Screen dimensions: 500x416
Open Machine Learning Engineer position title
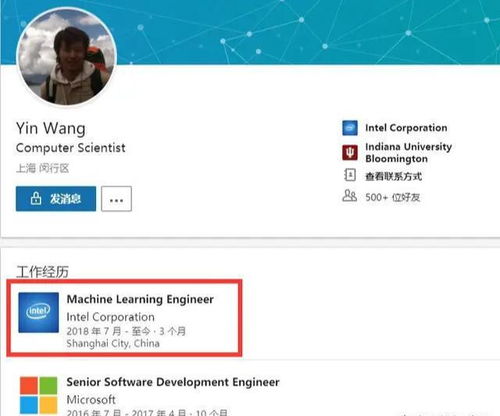140,299
